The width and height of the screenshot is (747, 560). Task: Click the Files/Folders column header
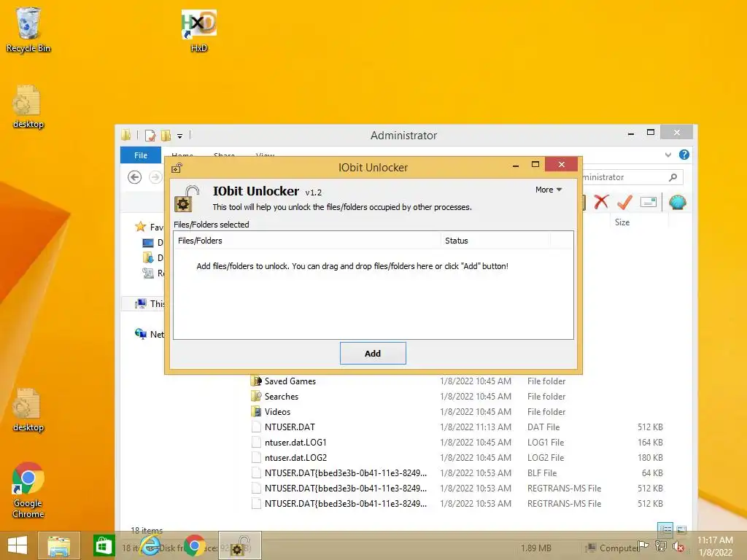pos(307,241)
